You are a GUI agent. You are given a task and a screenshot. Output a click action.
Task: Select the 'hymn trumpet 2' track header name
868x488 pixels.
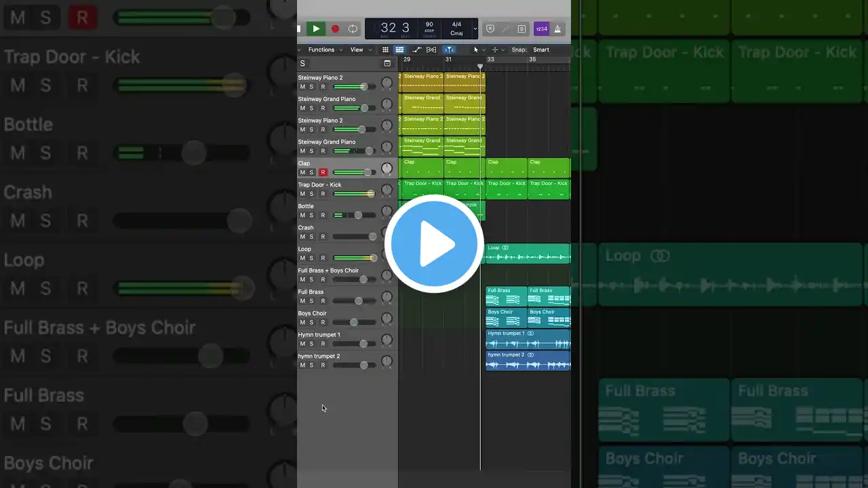319,357
